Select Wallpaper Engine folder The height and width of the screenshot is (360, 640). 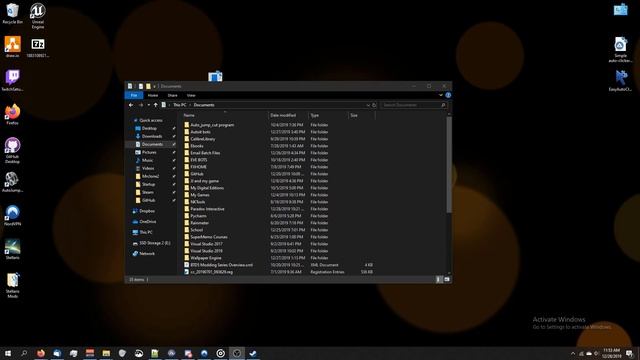pos(278,258)
